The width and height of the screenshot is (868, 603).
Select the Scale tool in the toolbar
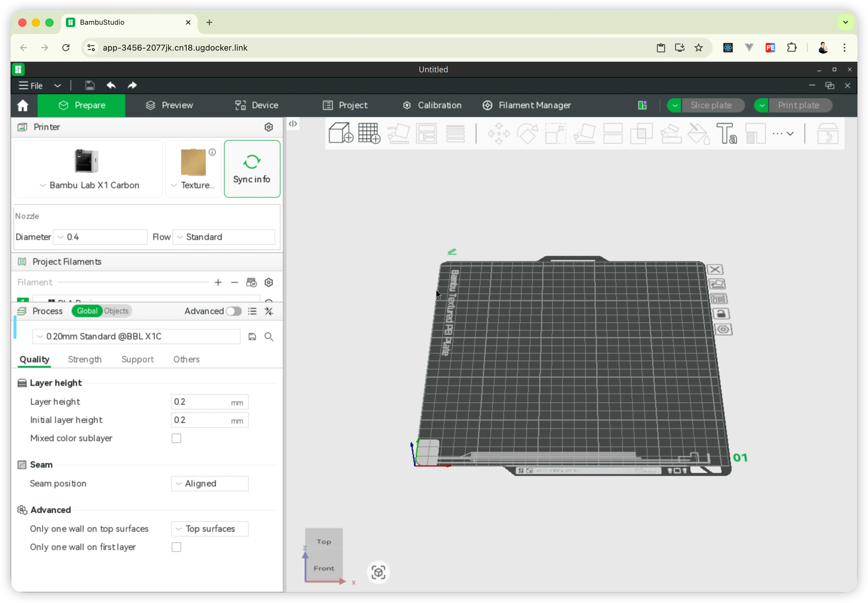(x=556, y=133)
